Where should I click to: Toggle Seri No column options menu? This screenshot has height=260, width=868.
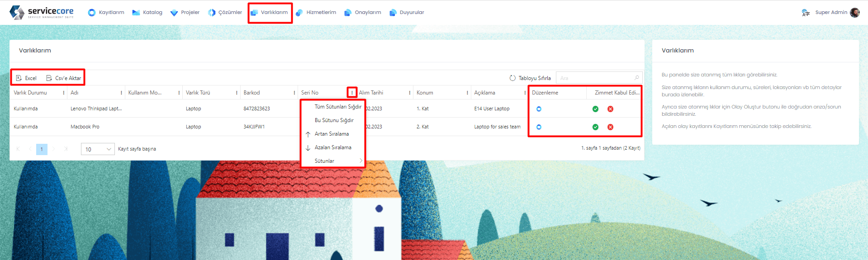[352, 93]
